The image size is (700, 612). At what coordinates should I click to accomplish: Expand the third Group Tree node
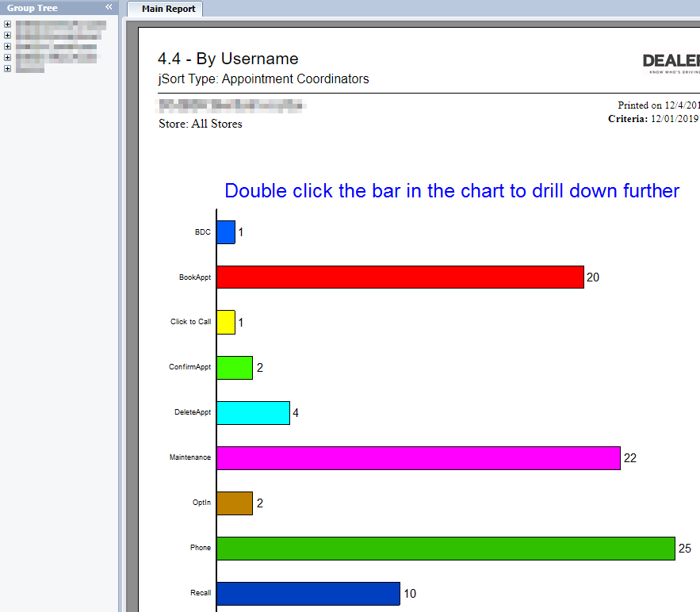[x=7, y=47]
